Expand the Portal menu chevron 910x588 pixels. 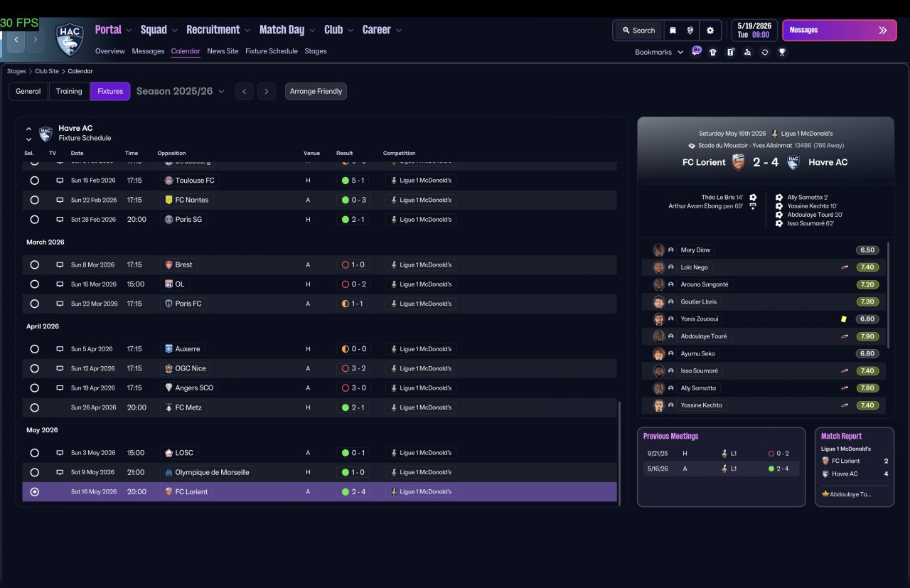[129, 31]
